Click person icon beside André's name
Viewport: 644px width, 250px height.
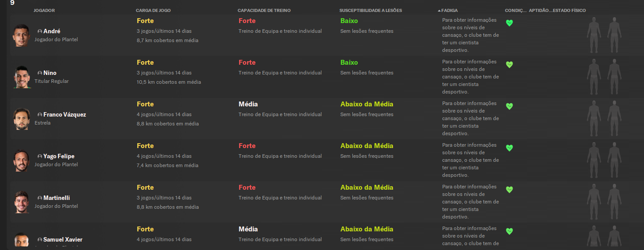coord(40,31)
